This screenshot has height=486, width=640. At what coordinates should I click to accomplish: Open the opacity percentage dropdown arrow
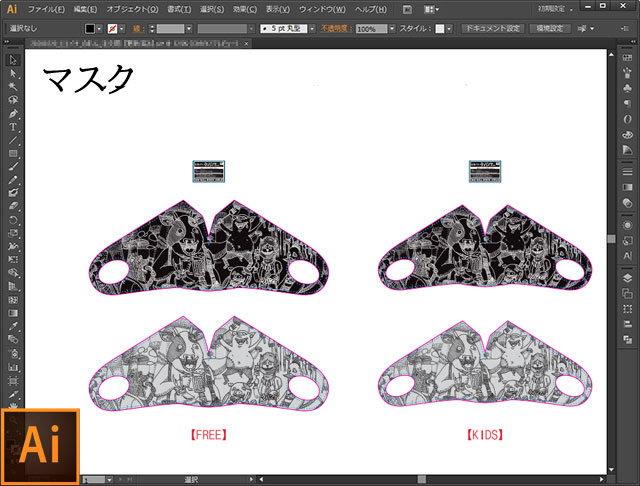tap(392, 29)
